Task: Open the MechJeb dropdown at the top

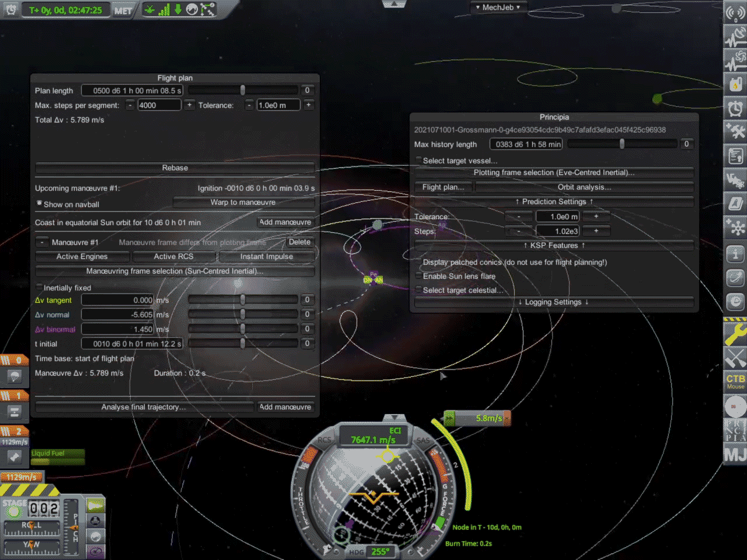Action: pos(499,7)
